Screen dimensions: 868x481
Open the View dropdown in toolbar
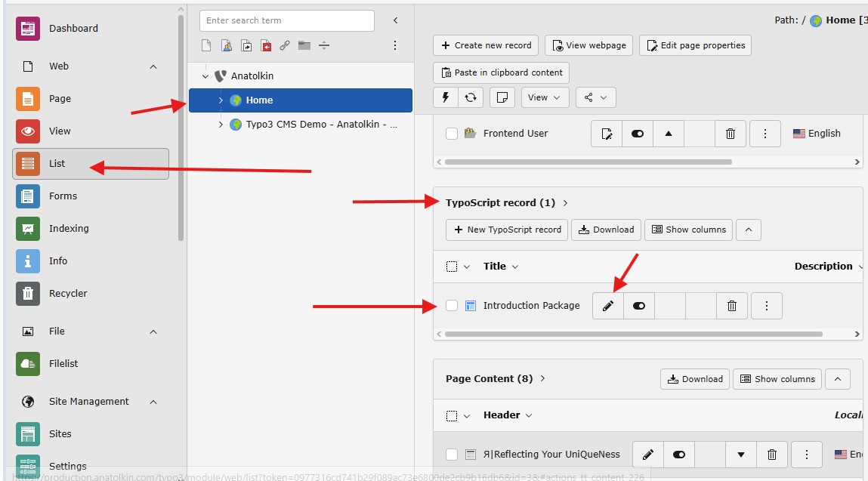pos(545,97)
